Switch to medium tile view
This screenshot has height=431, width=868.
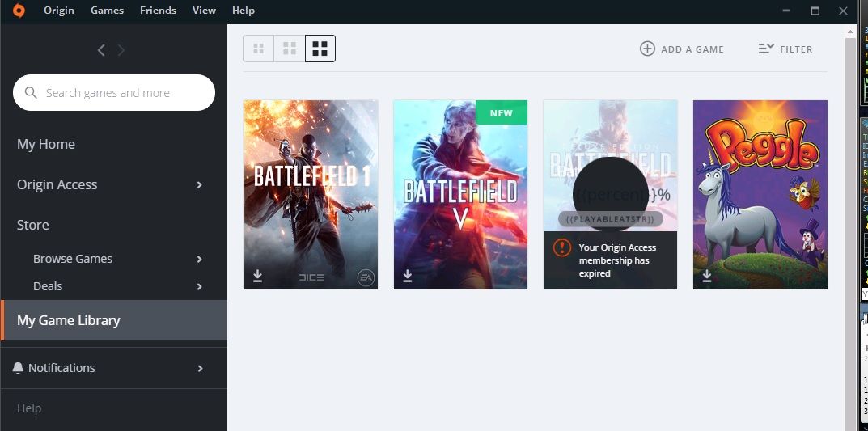click(x=290, y=49)
